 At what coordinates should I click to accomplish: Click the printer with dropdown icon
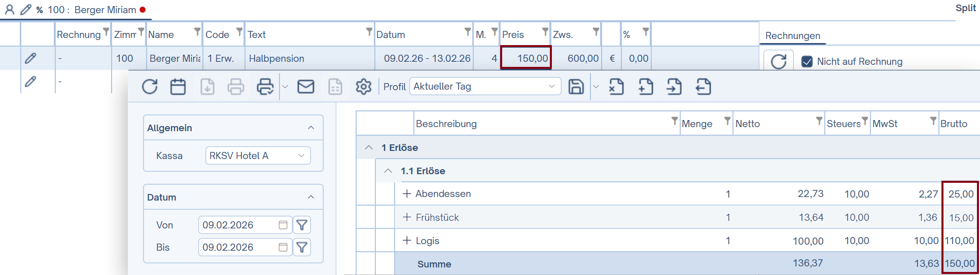[x=265, y=87]
